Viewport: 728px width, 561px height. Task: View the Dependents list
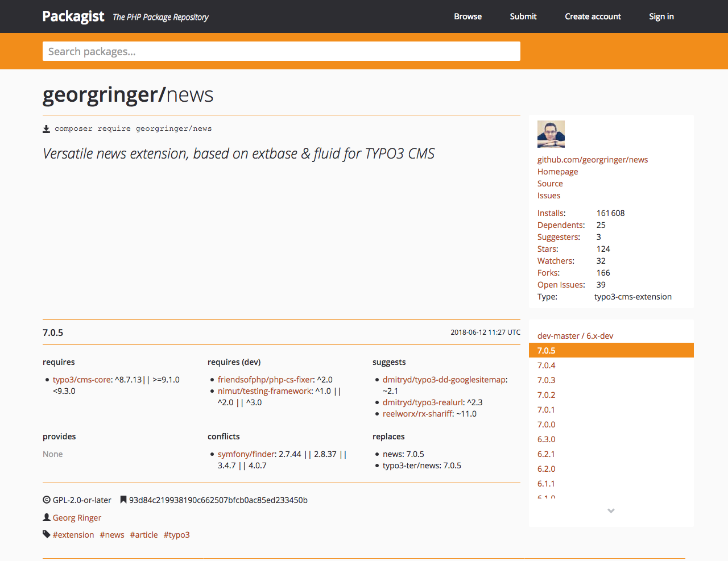[560, 225]
